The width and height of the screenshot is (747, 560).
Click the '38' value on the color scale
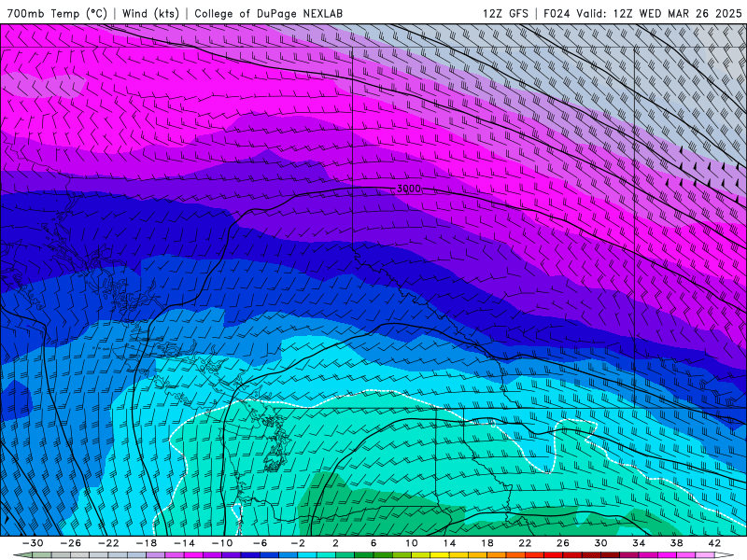676,543
